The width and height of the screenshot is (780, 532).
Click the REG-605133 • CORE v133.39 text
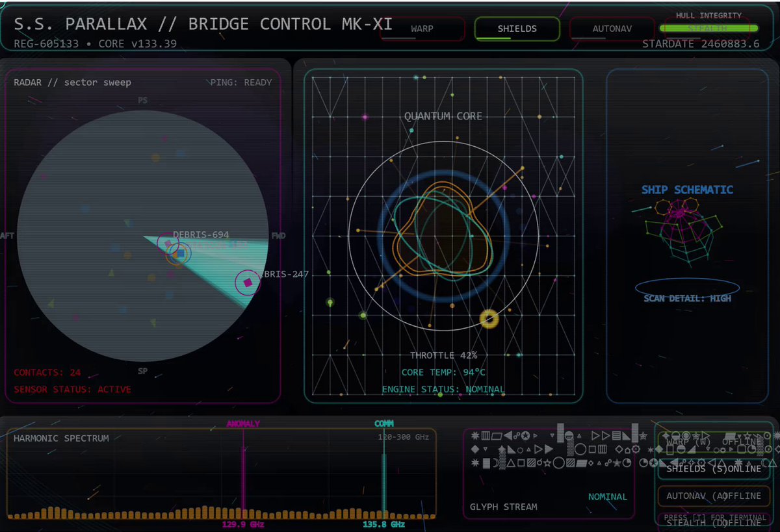pos(95,44)
